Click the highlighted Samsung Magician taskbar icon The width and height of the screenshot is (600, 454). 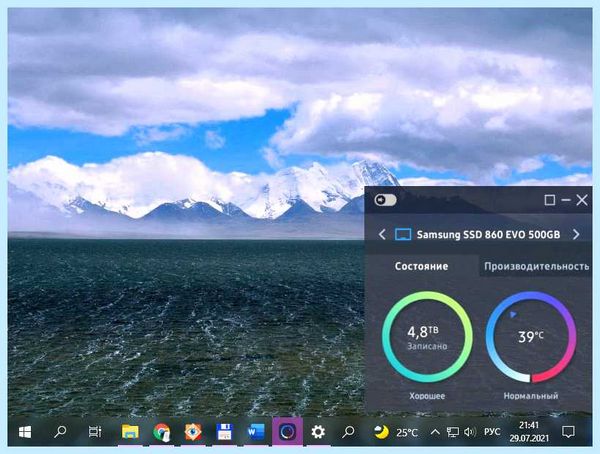coord(287,432)
